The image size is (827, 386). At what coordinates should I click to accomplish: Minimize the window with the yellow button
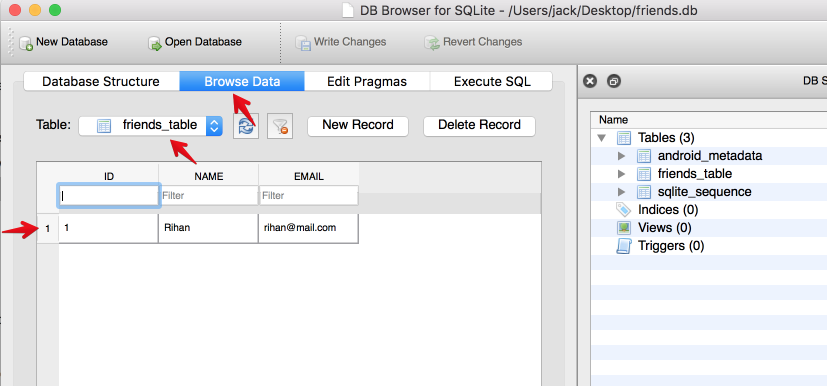tap(35, 9)
